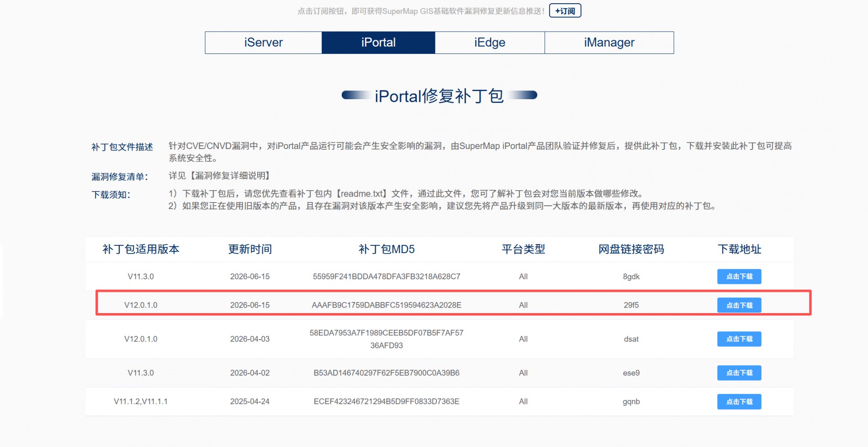Download the V11.1.2,V11.1.1 patch
This screenshot has height=447, width=868.
tap(739, 402)
